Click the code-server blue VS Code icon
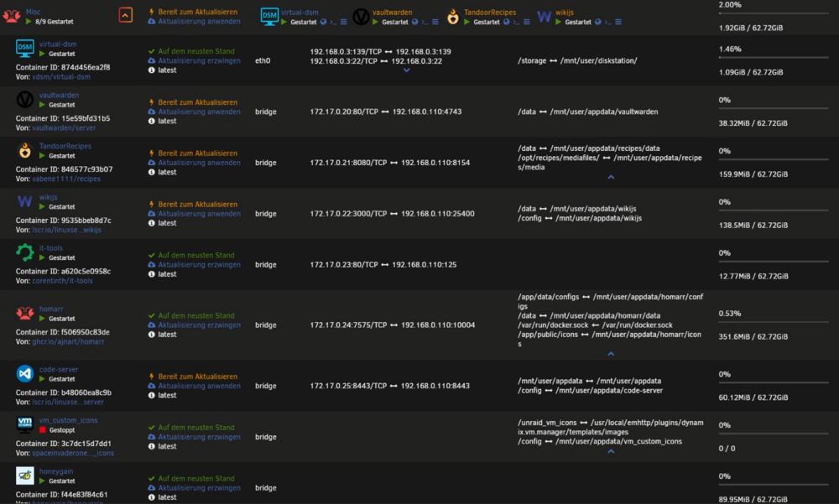 pos(24,373)
